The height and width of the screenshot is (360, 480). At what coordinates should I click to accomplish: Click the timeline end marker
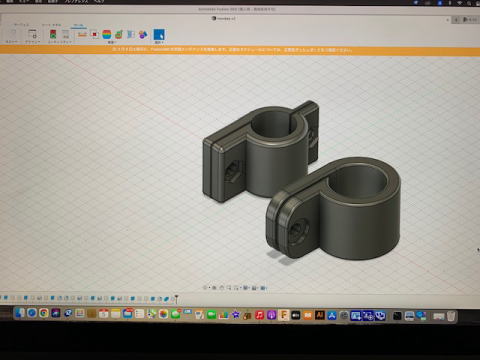(176, 298)
